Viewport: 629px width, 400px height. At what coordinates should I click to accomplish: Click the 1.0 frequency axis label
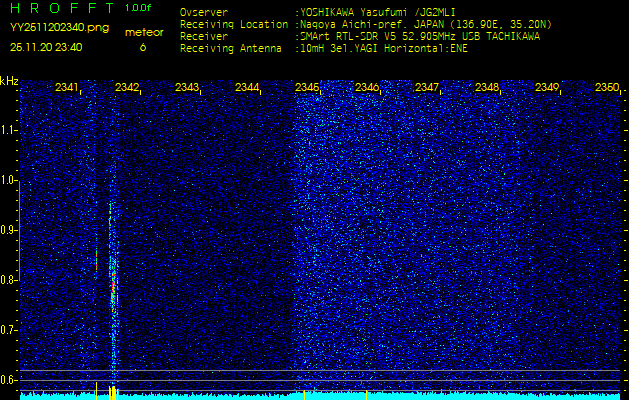click(x=9, y=181)
